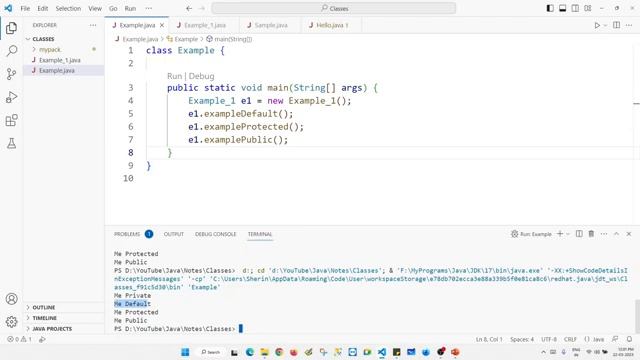Open notifications bell in status bar
Image resolution: width=640 pixels, height=360 pixels.
pyautogui.click(x=629, y=339)
